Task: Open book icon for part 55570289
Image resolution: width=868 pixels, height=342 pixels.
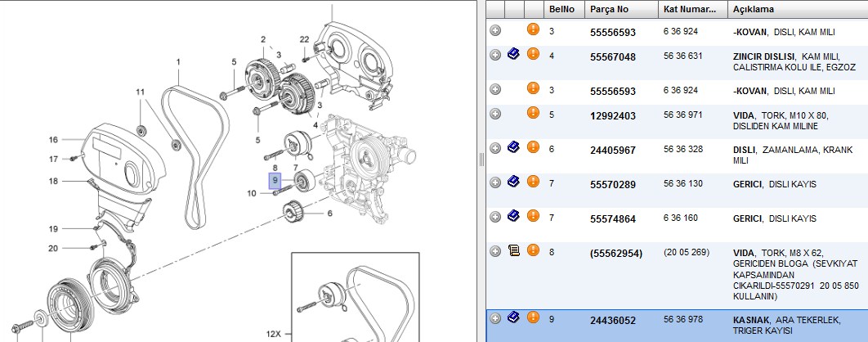Action: coord(514,182)
